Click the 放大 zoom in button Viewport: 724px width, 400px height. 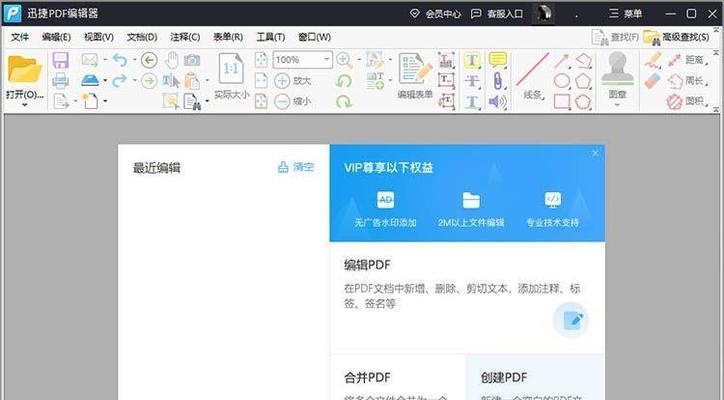tap(293, 81)
